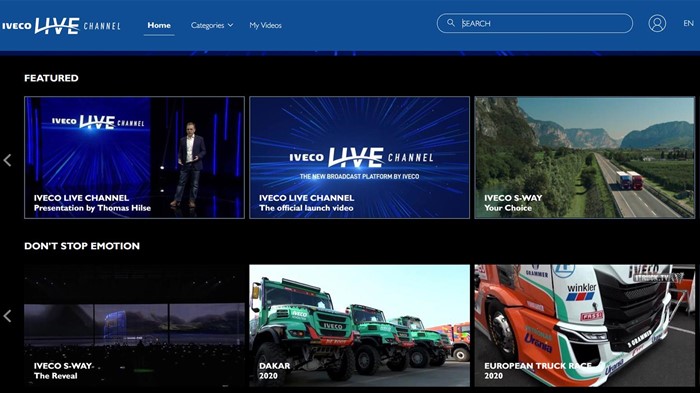Image resolution: width=700 pixels, height=393 pixels.
Task: Open the Dakar 2020 video thumbnail
Action: point(359,326)
